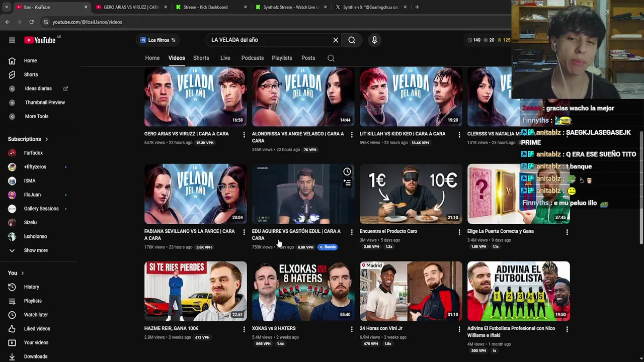Open options menu for Encuentra el Producto Caro
The height and width of the screenshot is (362, 644).
[459, 232]
